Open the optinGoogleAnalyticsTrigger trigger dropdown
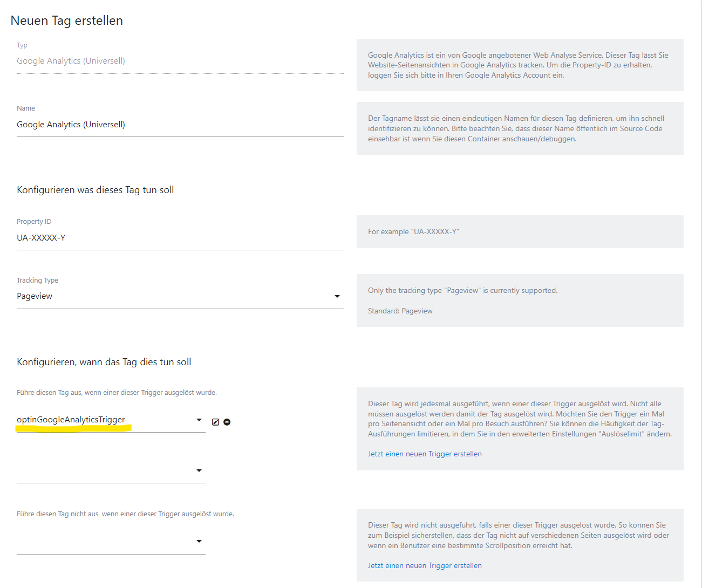Viewport: 702px width, 588px height. [x=111, y=420]
